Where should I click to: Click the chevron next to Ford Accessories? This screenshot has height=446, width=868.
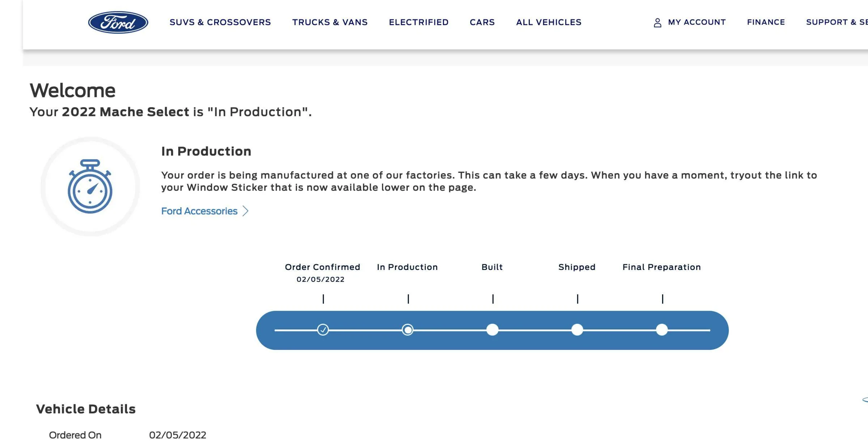246,211
